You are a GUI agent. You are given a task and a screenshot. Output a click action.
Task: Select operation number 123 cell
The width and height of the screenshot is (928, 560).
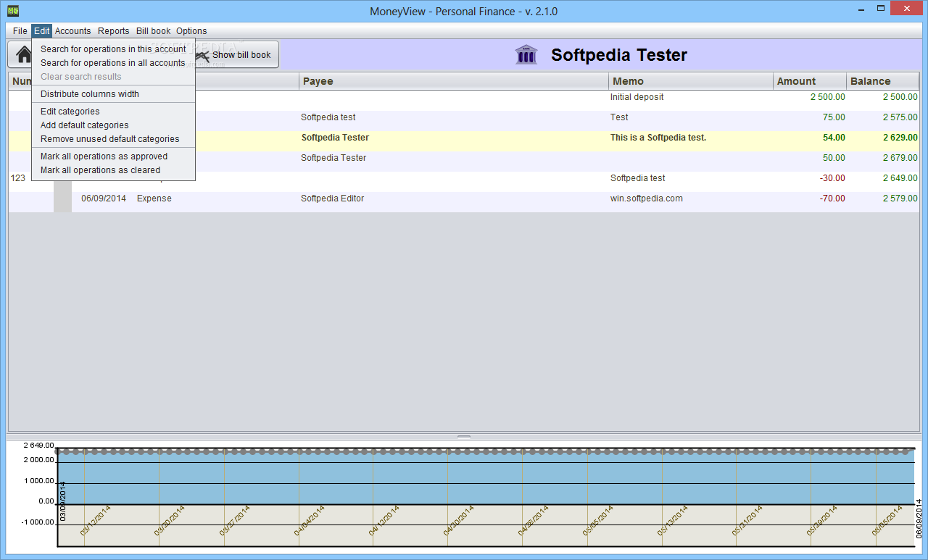(18, 178)
